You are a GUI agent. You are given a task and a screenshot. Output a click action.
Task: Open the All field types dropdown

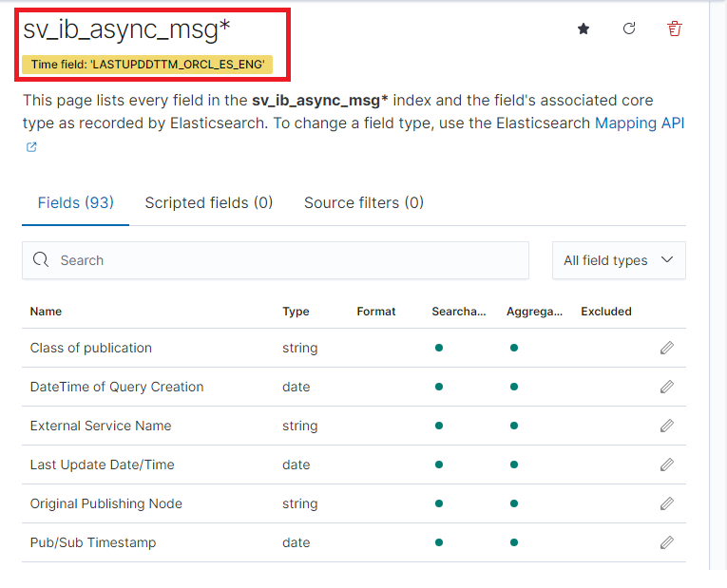point(619,260)
